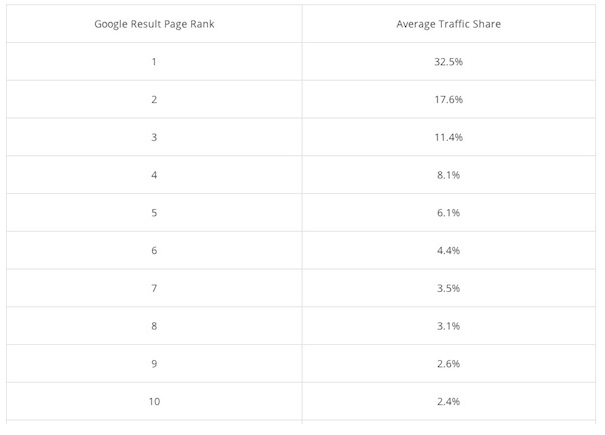
Task: Click the Google Result Page Rank header
Action: point(154,24)
